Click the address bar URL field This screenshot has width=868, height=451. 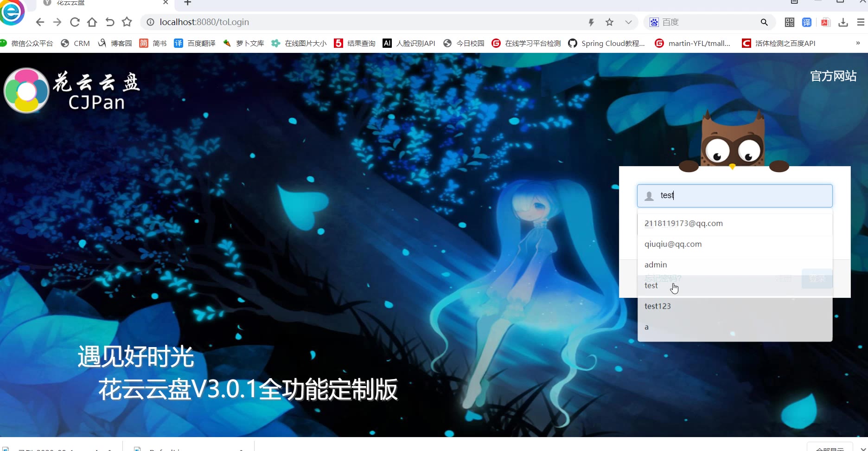tap(366, 22)
